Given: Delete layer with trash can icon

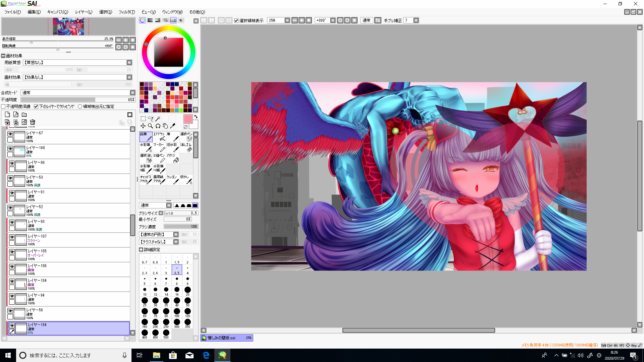Looking at the screenshot, I should point(33,122).
